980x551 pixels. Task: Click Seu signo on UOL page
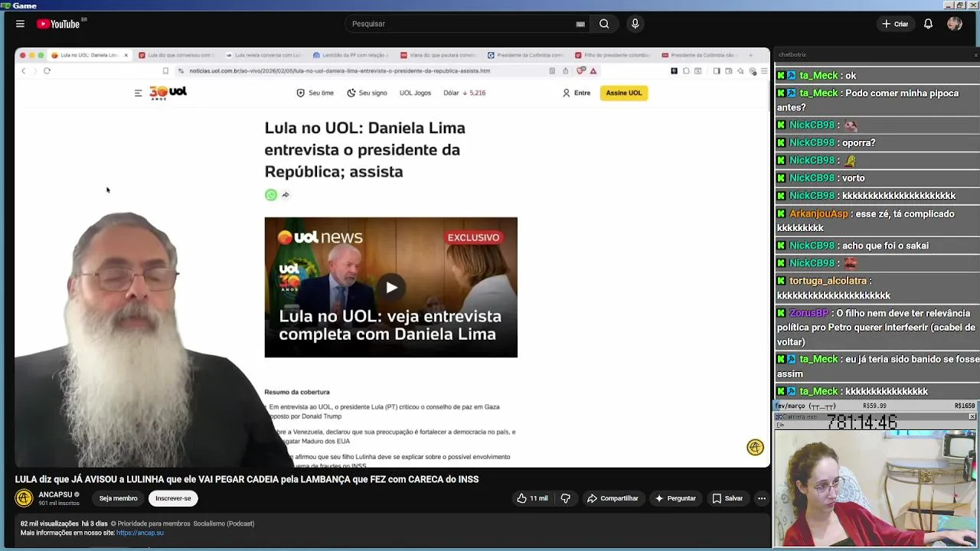pos(367,93)
